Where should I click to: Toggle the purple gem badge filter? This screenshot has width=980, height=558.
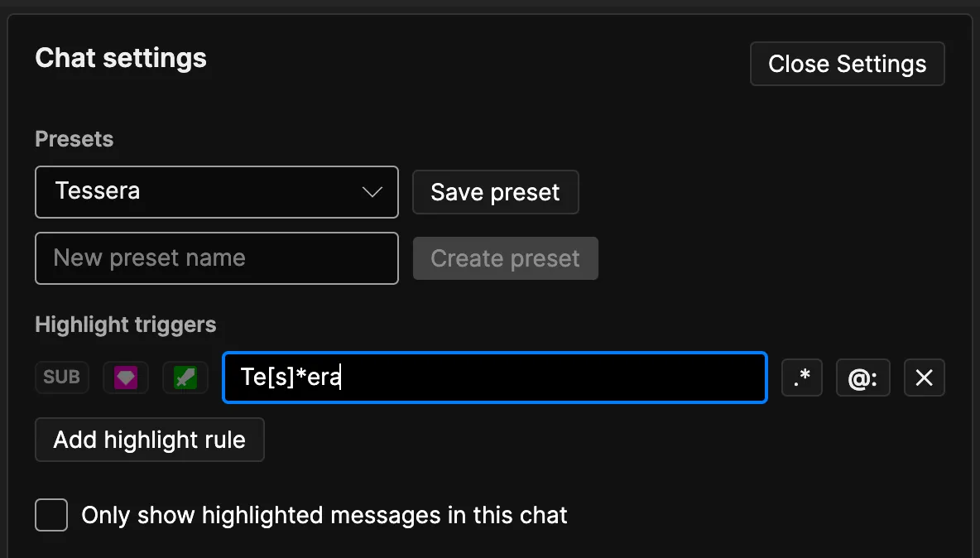coord(126,378)
